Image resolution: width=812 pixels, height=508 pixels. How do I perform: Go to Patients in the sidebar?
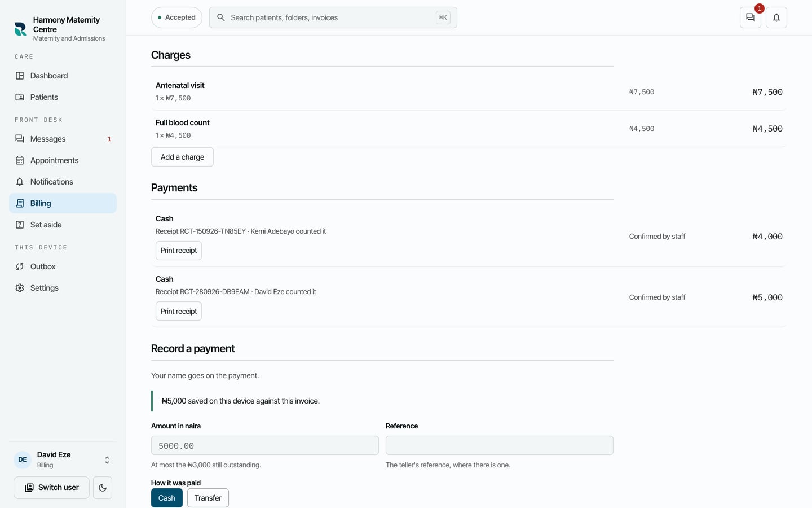(x=63, y=97)
